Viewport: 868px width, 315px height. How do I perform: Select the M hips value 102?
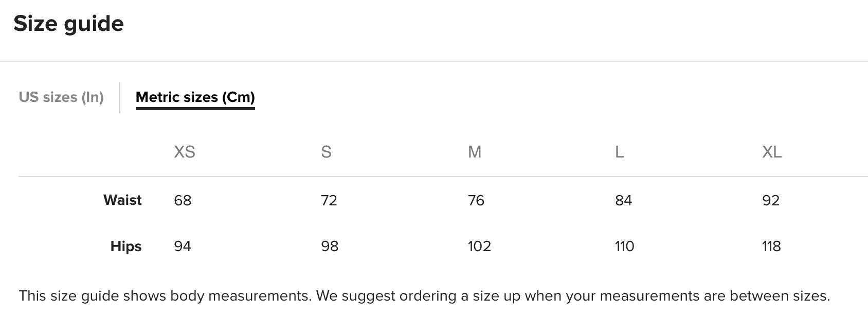click(x=479, y=246)
